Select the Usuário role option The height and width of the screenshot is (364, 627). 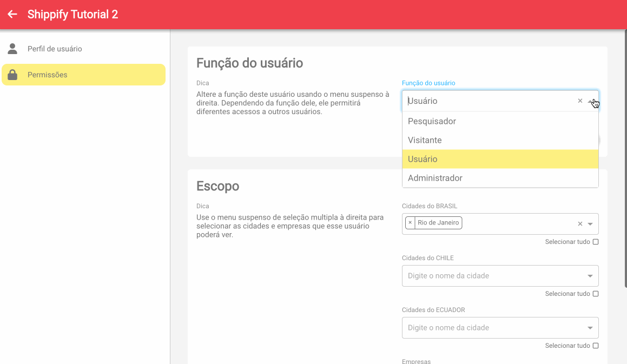[x=500, y=159]
